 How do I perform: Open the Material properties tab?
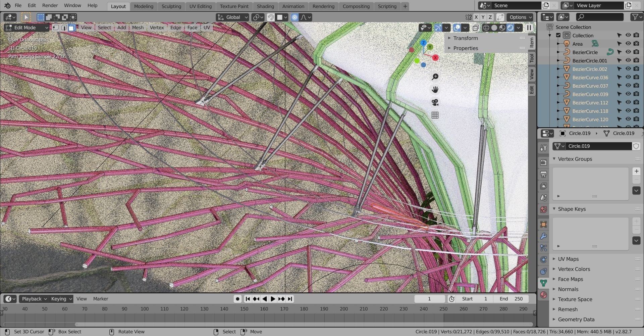pos(543,295)
